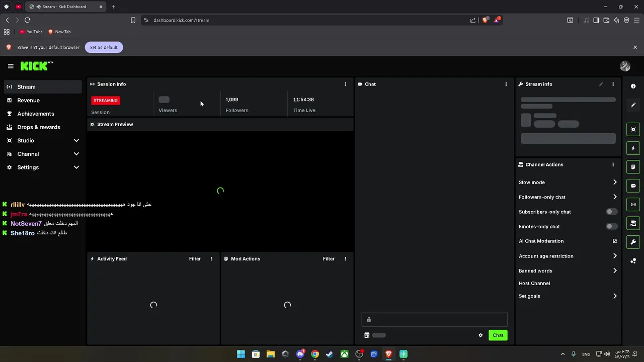Open New Tab bookmark

[59, 32]
